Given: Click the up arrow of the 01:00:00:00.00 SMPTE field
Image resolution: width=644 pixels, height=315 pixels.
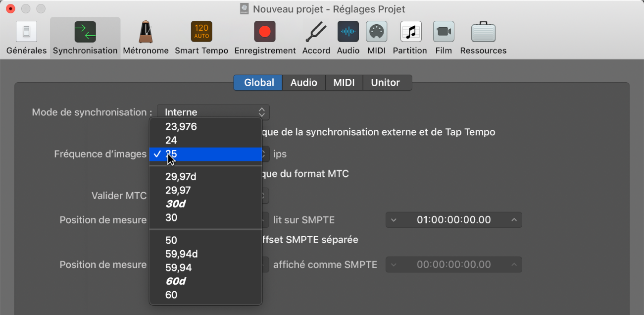Looking at the screenshot, I should (514, 220).
